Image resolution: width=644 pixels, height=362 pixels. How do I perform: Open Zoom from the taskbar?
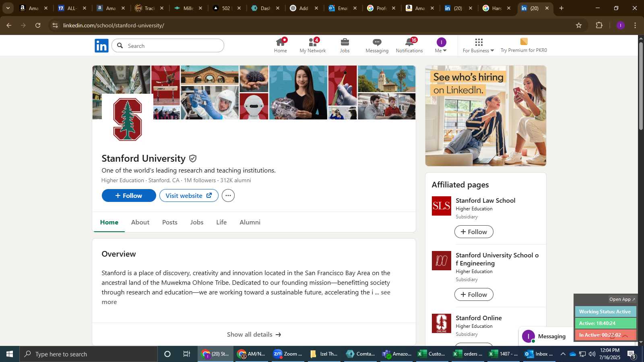click(287, 354)
